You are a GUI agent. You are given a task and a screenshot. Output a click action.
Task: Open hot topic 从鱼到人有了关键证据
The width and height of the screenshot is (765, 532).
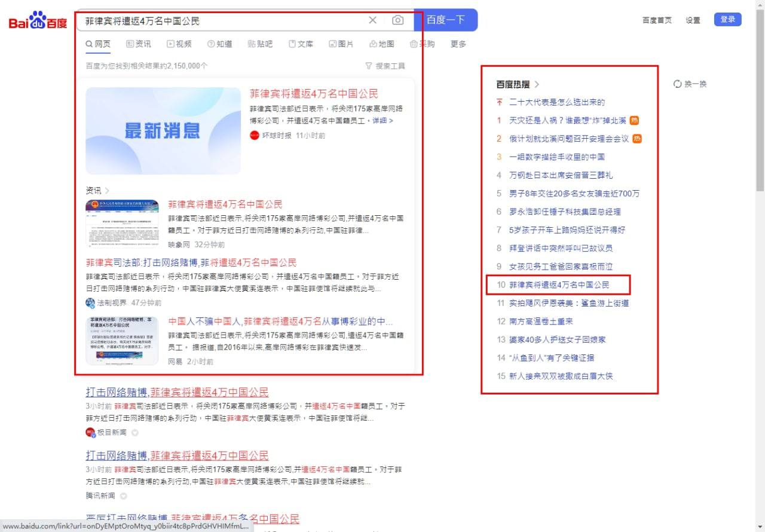coord(552,357)
